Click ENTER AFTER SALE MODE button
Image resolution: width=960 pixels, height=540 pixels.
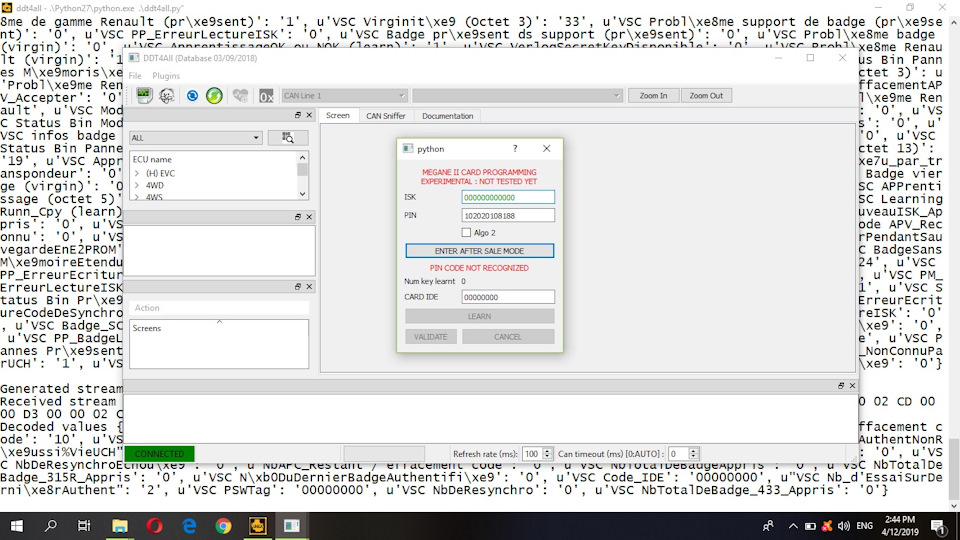coord(479,251)
